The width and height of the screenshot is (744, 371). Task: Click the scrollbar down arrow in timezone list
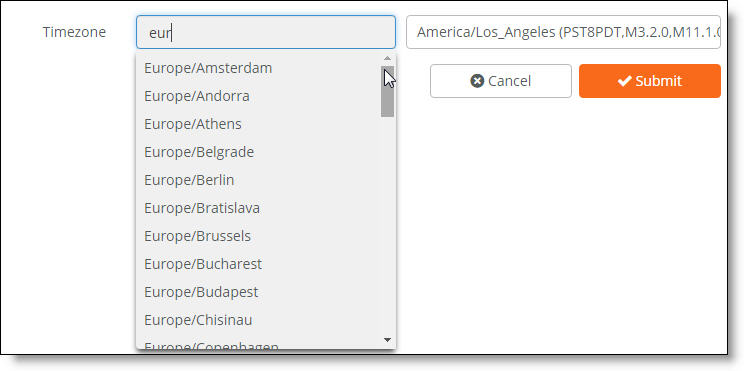387,340
